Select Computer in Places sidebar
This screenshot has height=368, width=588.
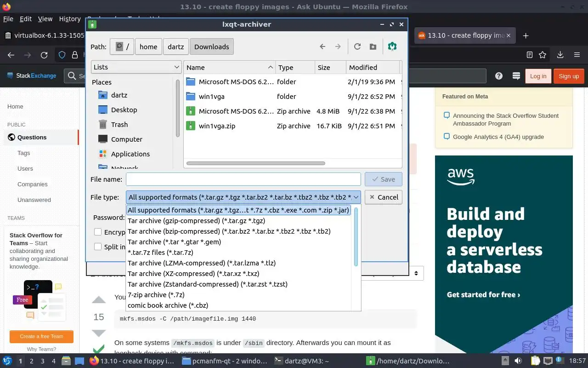[x=127, y=139]
